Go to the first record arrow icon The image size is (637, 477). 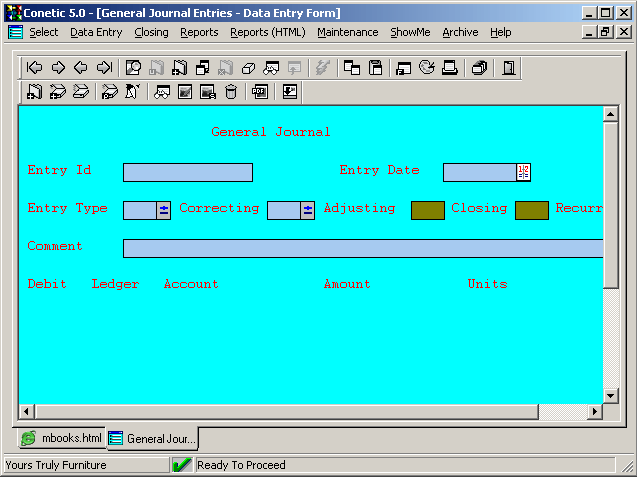[x=34, y=68]
